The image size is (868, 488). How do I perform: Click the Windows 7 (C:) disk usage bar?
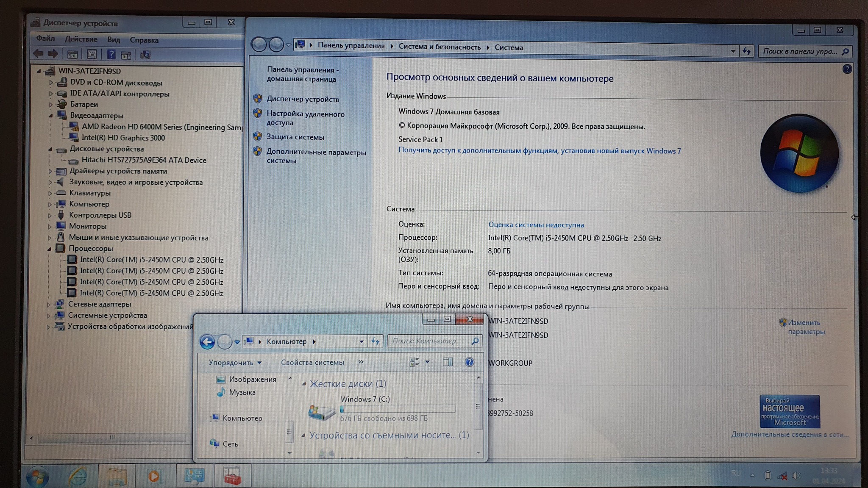[398, 409]
